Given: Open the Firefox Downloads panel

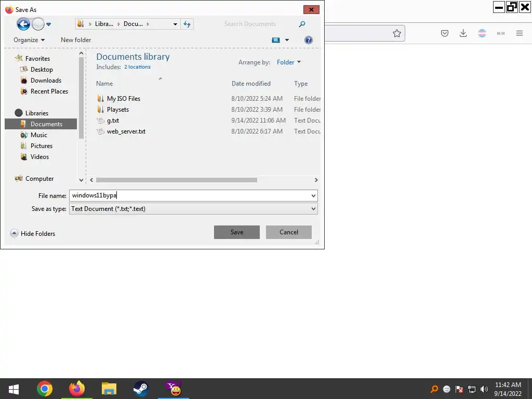Looking at the screenshot, I should (463, 33).
